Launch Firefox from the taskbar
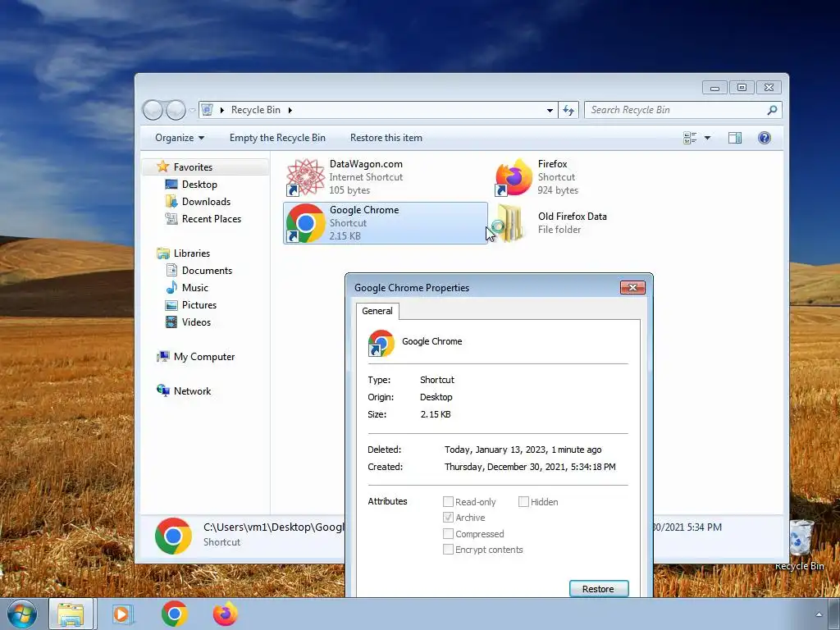The height and width of the screenshot is (630, 840). (225, 614)
